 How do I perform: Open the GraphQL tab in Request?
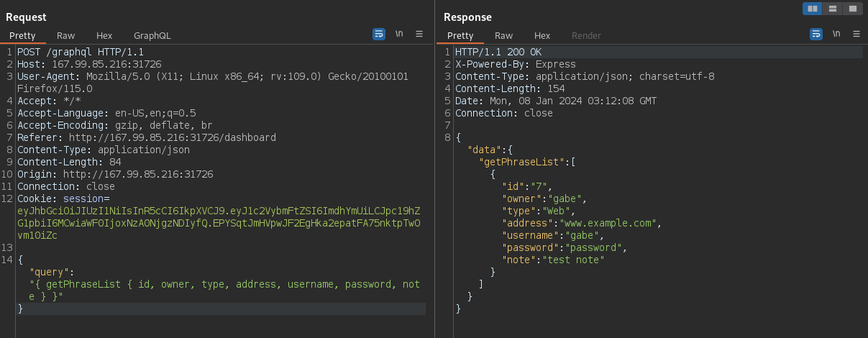coord(152,35)
